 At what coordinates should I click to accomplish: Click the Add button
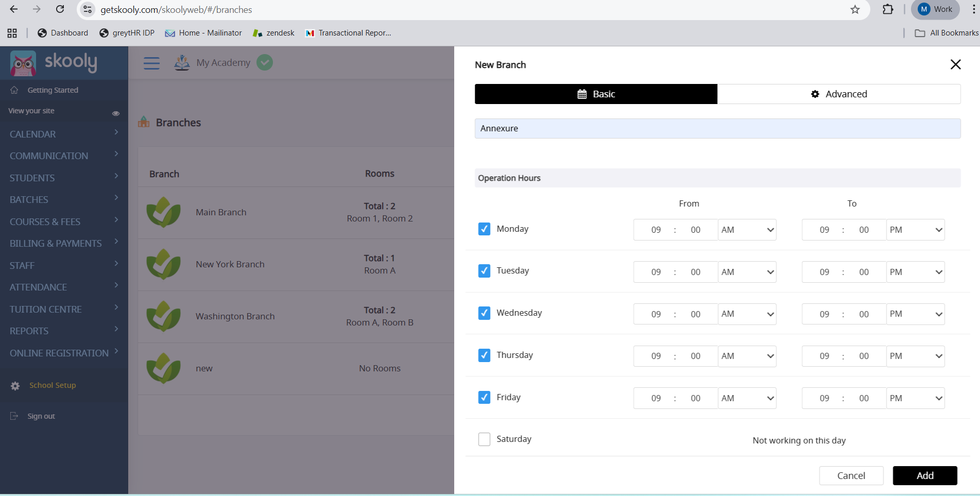(925, 475)
